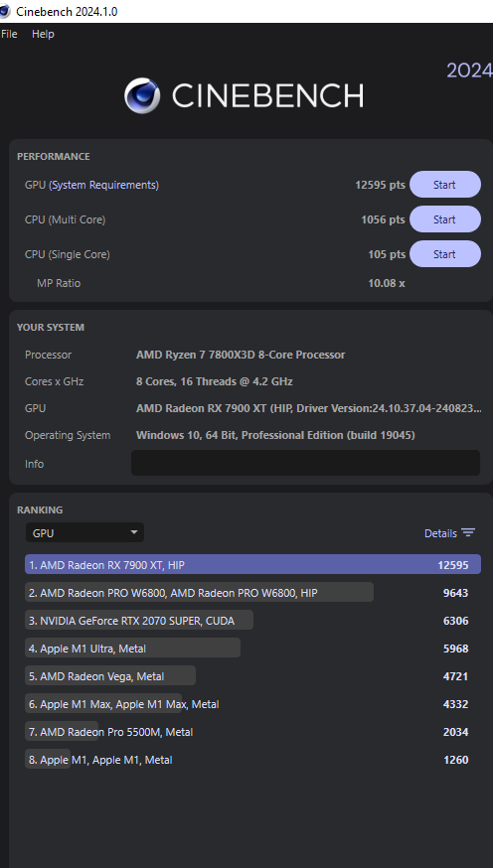
Task: Start the CPU Multi Core test
Action: click(x=445, y=219)
